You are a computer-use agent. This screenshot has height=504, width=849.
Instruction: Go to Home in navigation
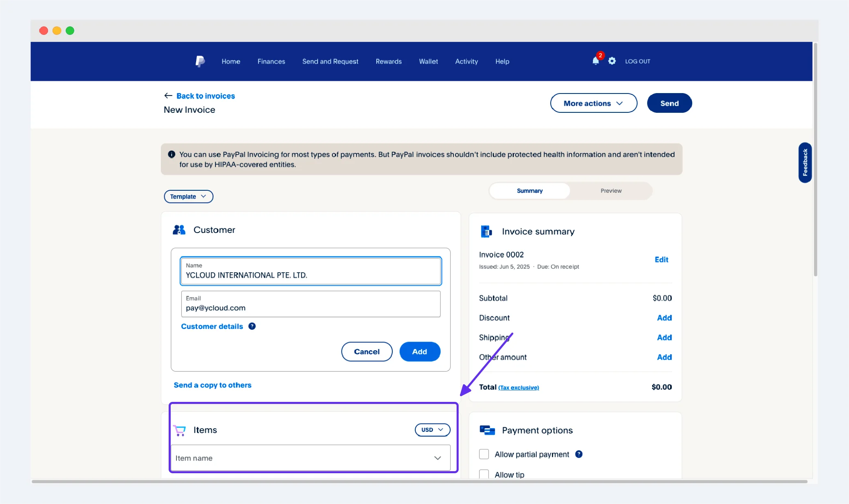pos(231,62)
